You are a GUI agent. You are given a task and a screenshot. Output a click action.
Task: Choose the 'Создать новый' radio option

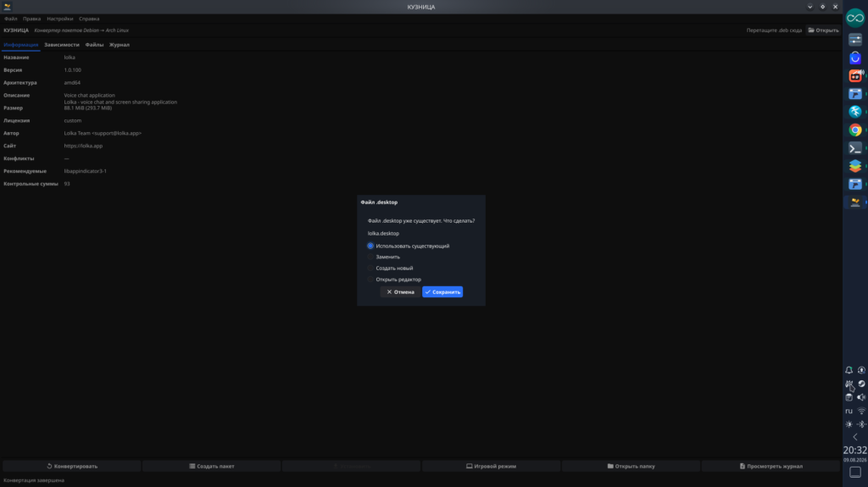[x=390, y=268]
